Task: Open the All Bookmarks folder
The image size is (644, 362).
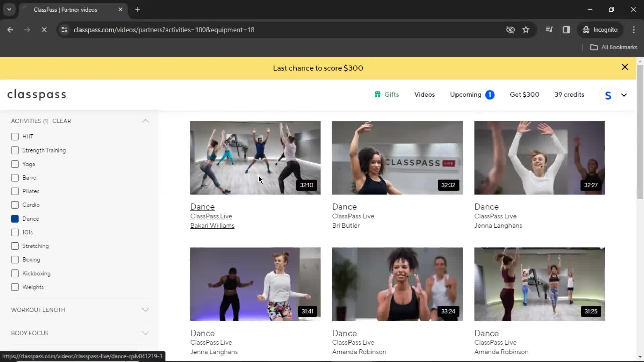Action: click(x=613, y=47)
